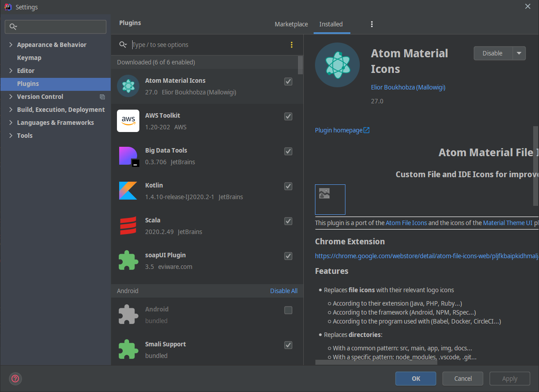
Task: Switch to the Marketplace tab
Action: [291, 24]
